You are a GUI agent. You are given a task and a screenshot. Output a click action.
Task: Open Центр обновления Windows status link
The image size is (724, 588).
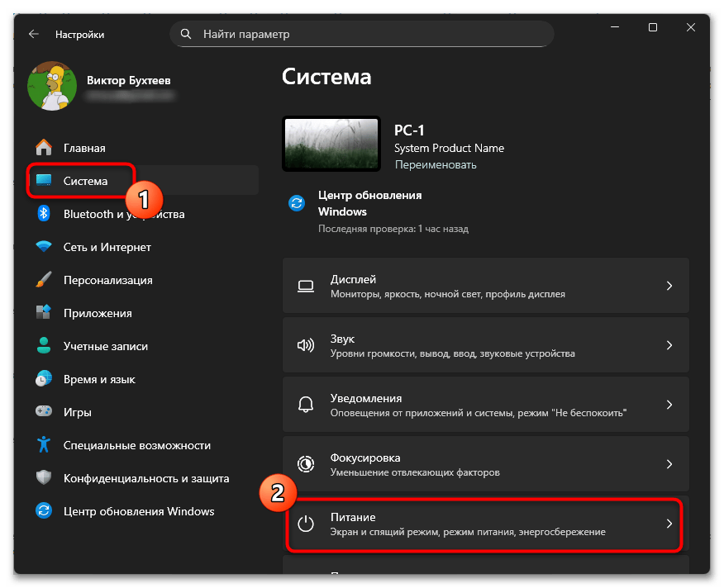tap(369, 203)
